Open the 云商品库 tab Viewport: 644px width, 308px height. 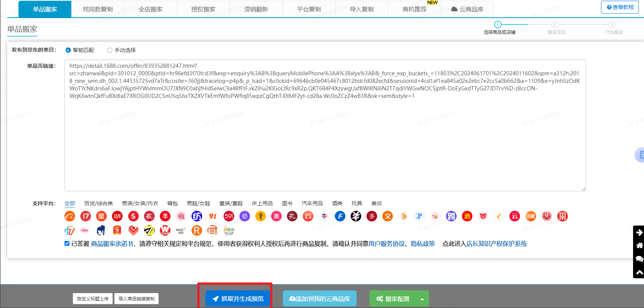[467, 9]
